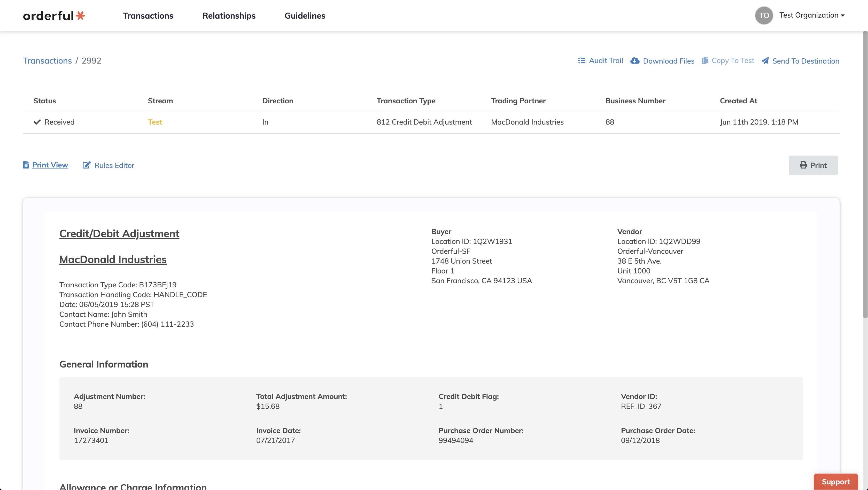The width and height of the screenshot is (868, 490).
Task: Click the underlined MacDonald Industries heading
Action: (113, 259)
